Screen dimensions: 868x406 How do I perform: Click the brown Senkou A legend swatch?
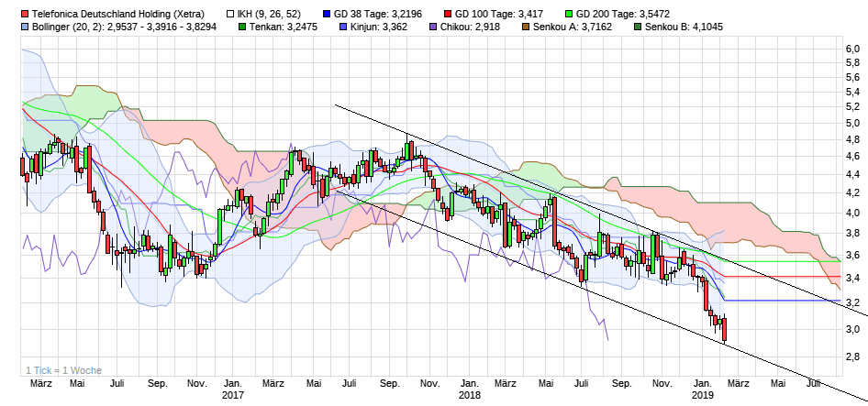point(526,27)
